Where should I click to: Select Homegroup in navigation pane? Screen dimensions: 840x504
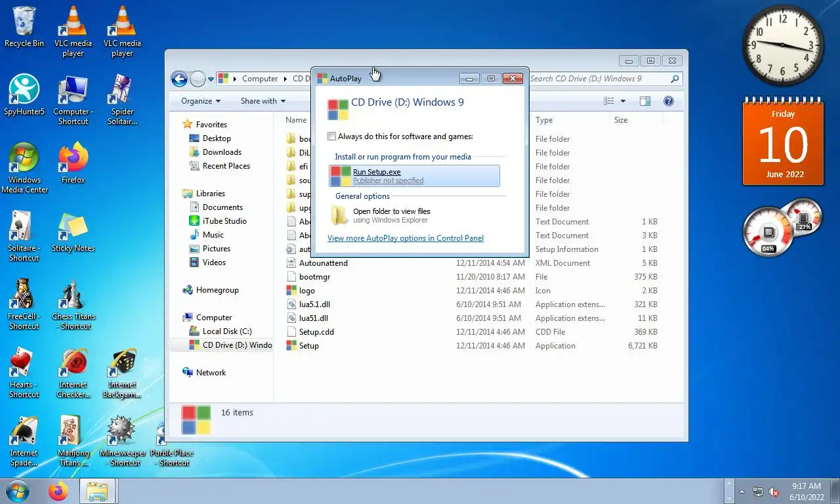click(x=217, y=290)
